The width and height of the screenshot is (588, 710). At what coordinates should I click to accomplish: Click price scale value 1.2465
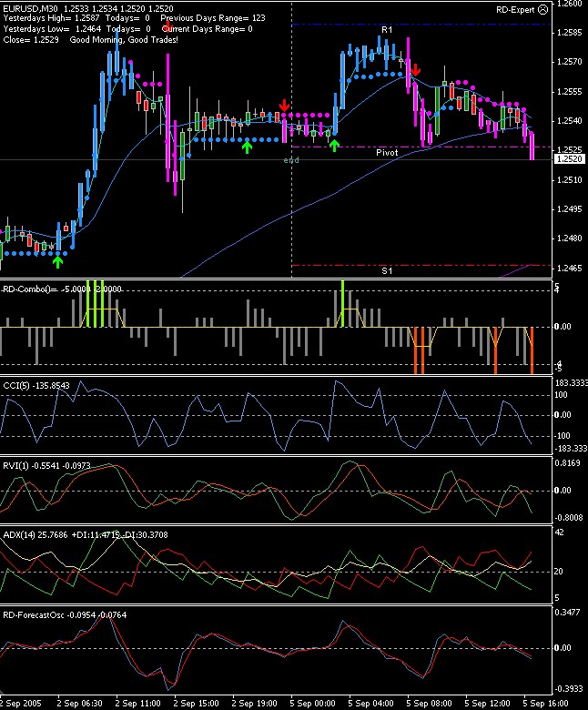tap(570, 268)
